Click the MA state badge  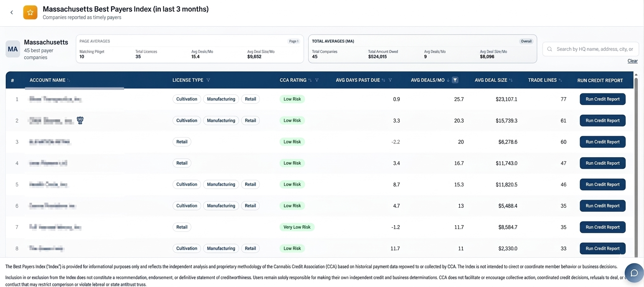point(13,49)
